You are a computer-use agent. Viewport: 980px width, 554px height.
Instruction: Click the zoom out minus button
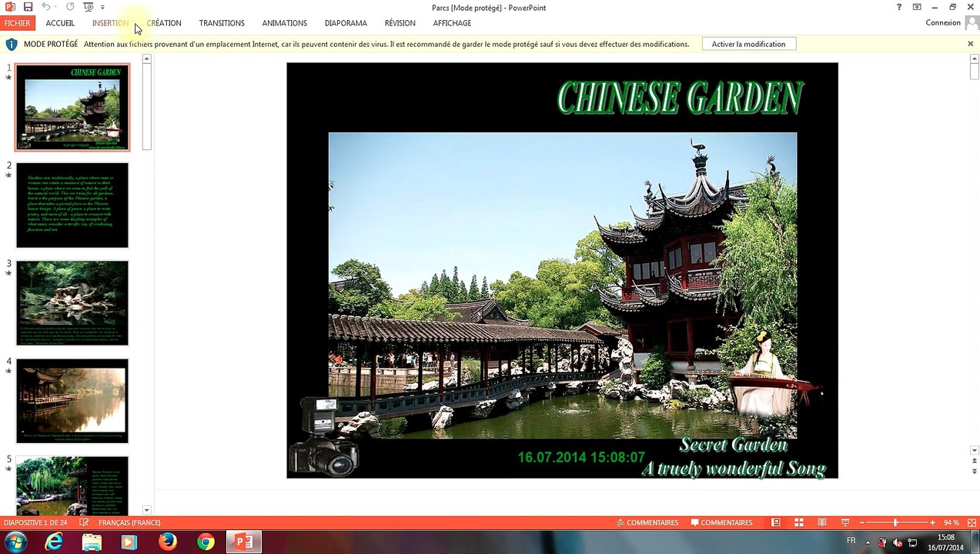click(862, 522)
